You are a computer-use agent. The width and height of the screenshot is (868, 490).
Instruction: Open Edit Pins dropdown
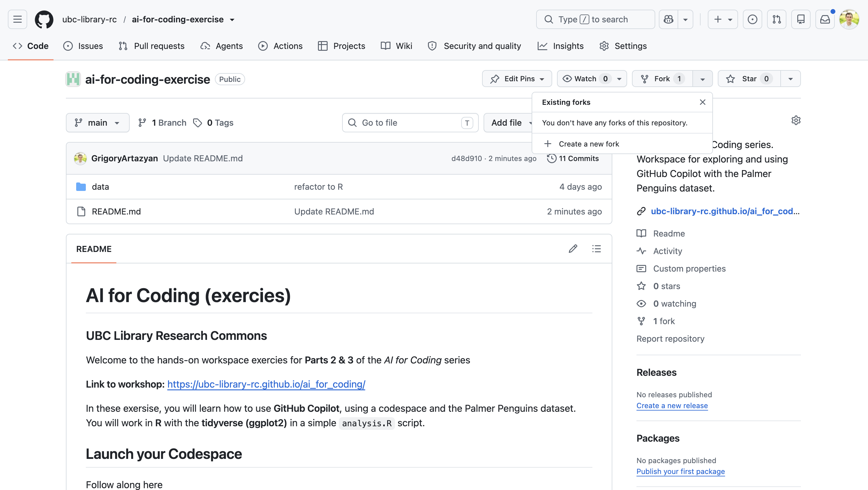point(517,79)
